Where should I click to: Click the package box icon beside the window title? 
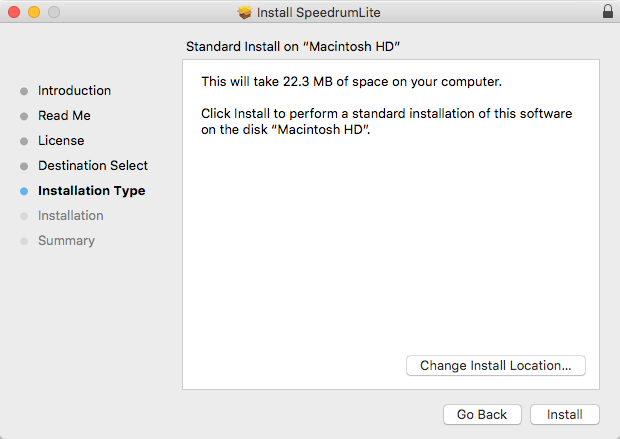click(x=245, y=13)
